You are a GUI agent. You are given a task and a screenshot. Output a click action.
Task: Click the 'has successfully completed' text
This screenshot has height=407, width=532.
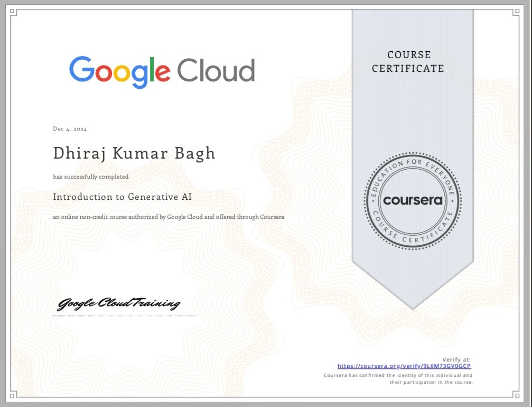tap(90, 177)
